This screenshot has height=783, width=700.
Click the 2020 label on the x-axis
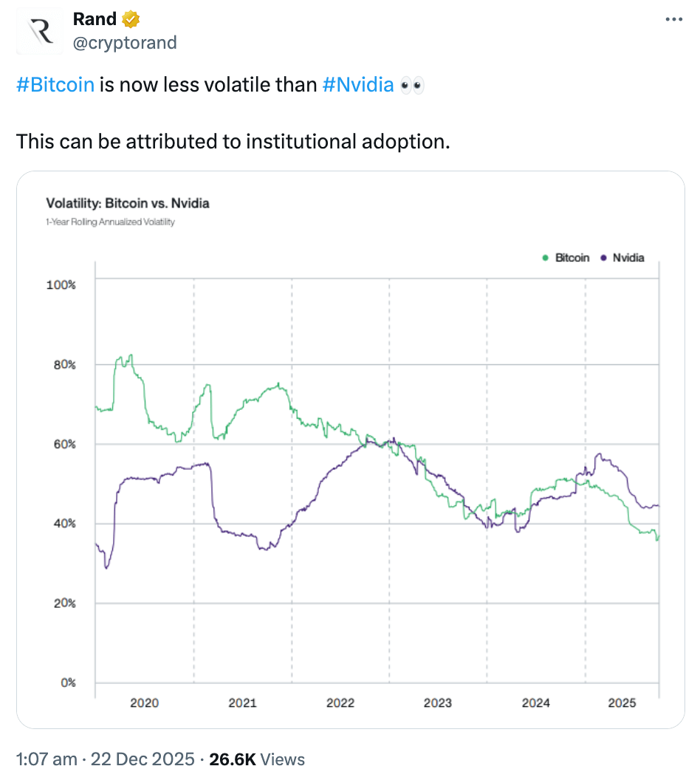145,703
